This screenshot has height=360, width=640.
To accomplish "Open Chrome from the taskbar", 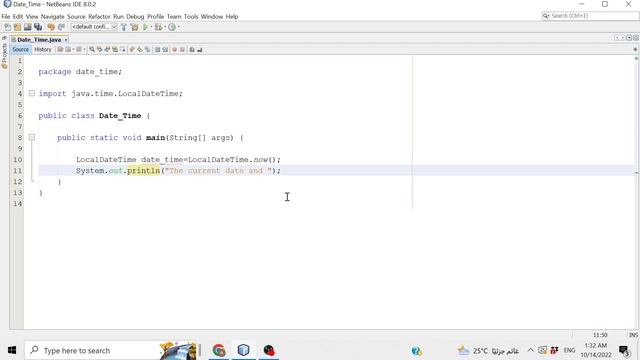I will click(x=219, y=350).
